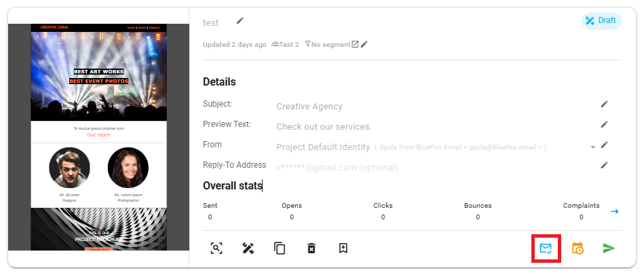Edit the From identity pencil icon

coord(604,145)
